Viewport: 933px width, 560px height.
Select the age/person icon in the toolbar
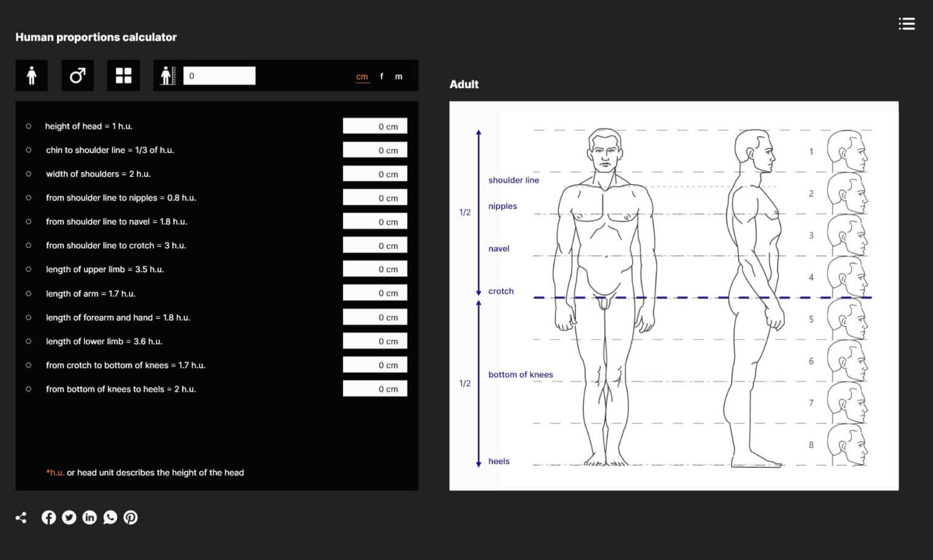click(x=31, y=75)
